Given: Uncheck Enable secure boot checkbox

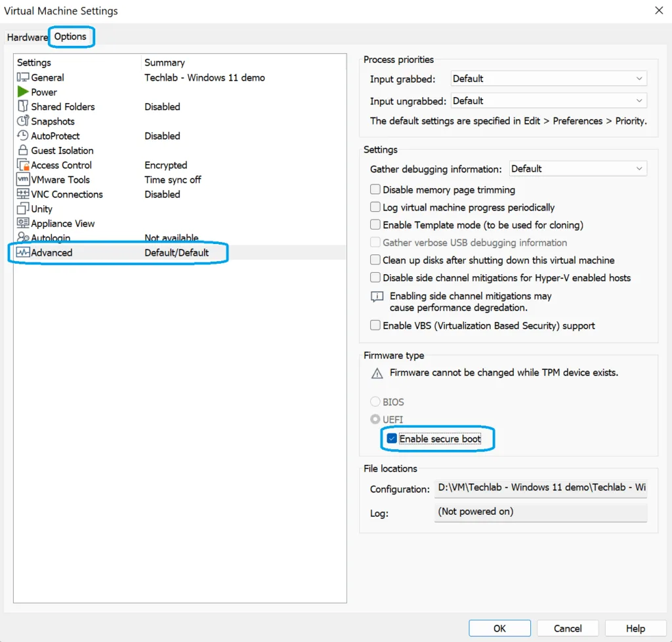Looking at the screenshot, I should [x=392, y=439].
